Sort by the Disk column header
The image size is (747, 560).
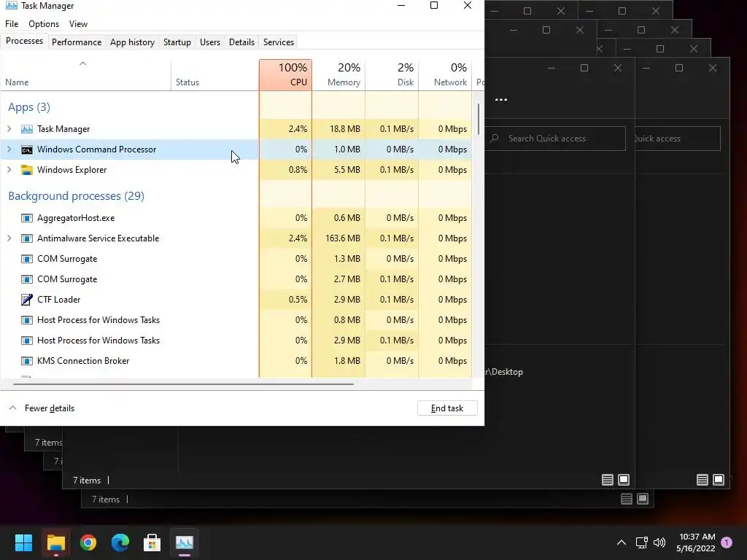(392, 75)
